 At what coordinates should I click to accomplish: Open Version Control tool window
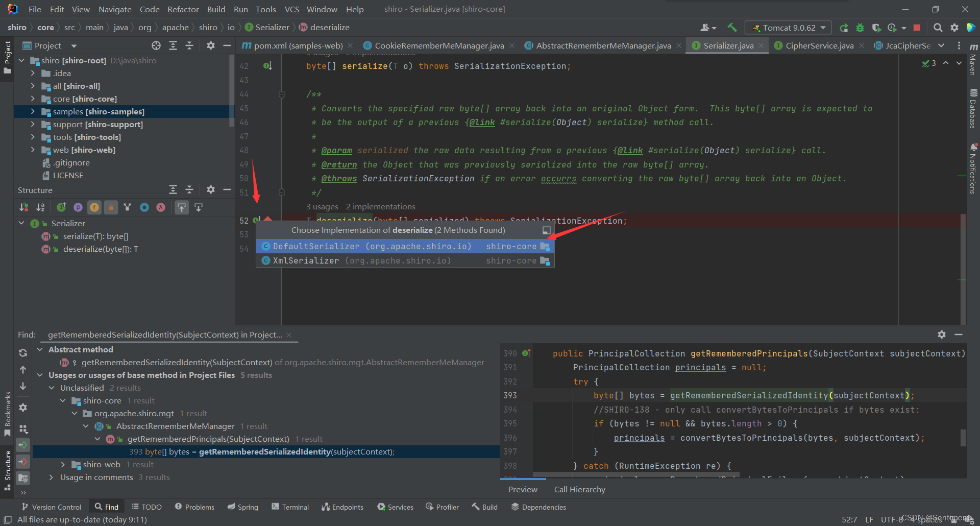click(x=52, y=507)
